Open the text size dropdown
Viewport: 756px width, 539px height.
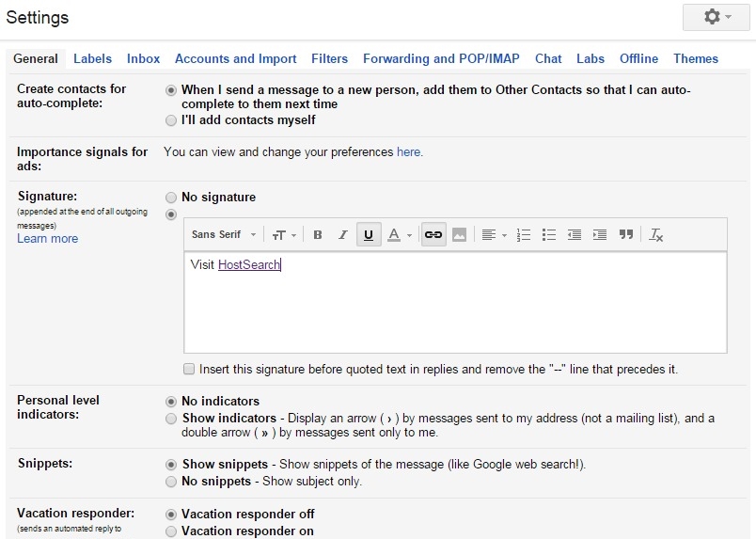click(283, 235)
